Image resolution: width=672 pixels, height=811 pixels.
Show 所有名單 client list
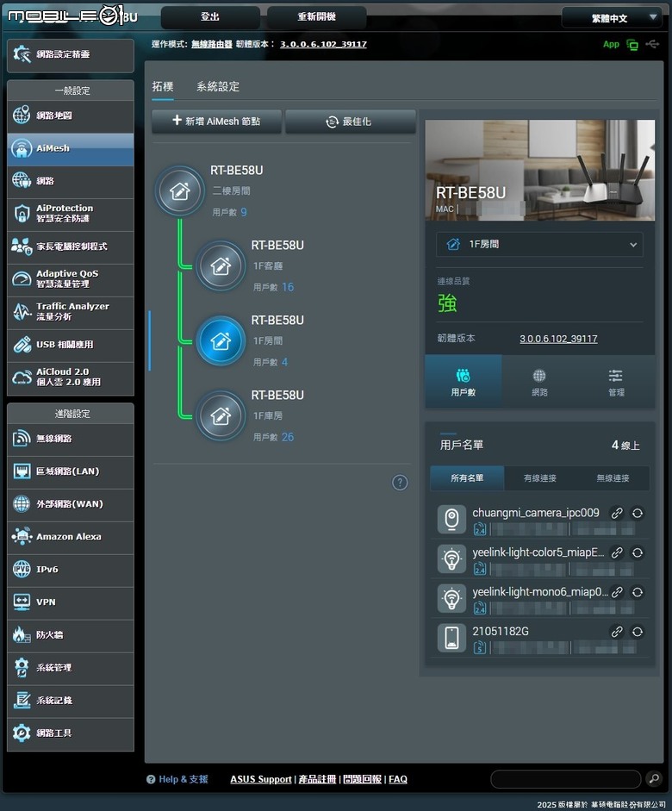pos(467,478)
